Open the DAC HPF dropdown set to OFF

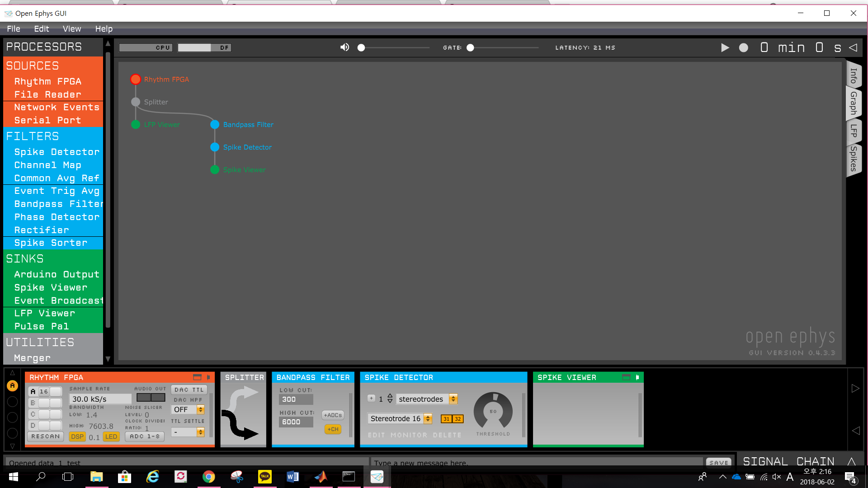point(188,409)
